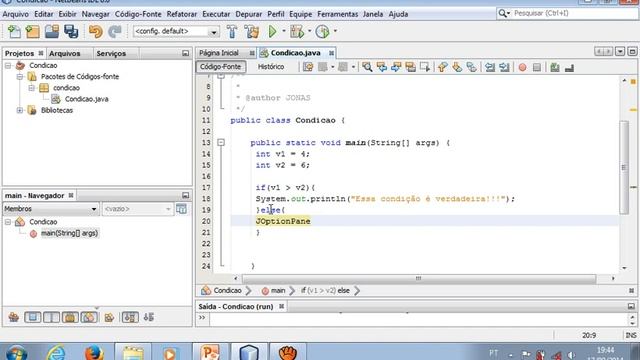Click the Stop Macro Recording square icon
Viewport: 640px width, 360px height.
point(537,67)
